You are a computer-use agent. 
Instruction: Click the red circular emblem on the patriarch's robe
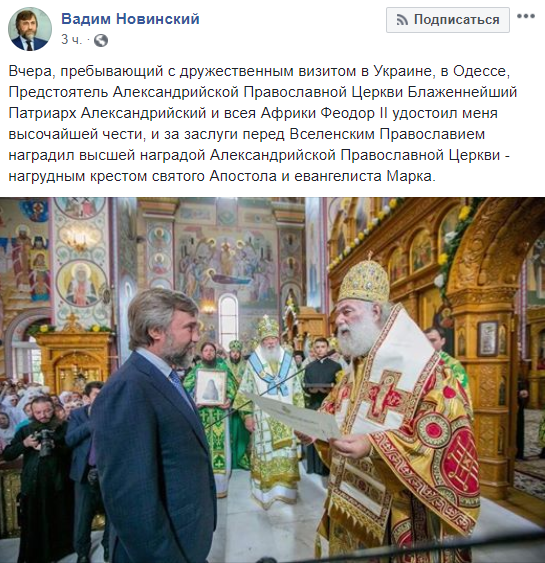434,430
